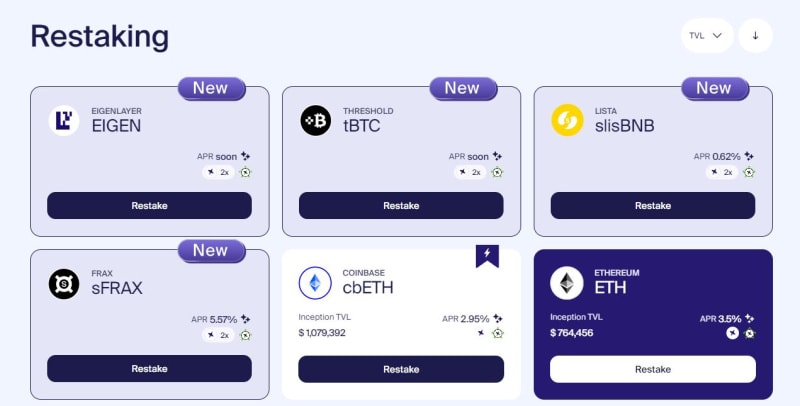Click the tBTC Threshold logo icon
Viewport: 800px width, 406px height.
pyautogui.click(x=315, y=120)
